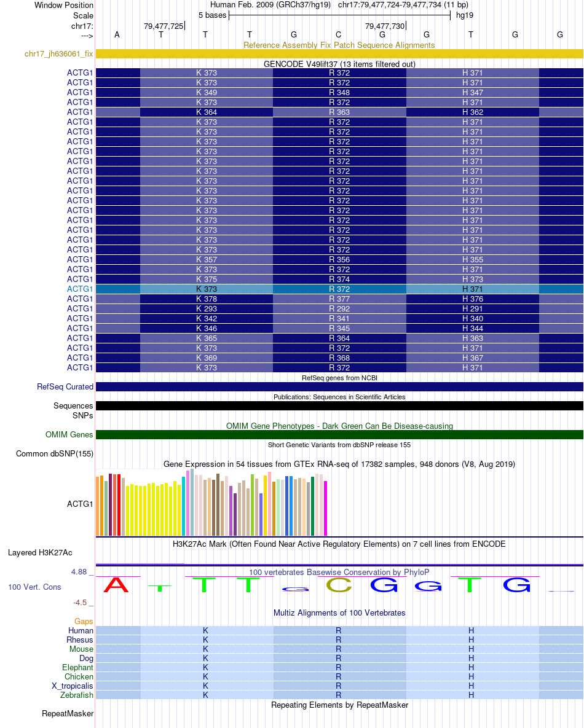Click the Mouse species label
Viewport: 584px width, 728px height.
(81, 649)
